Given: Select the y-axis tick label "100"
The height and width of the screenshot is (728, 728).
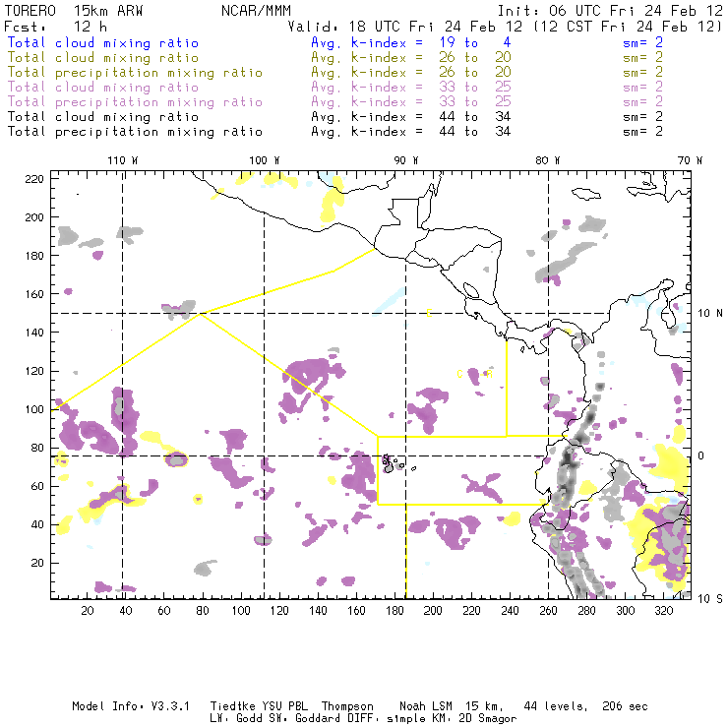Looking at the screenshot, I should point(34,409).
